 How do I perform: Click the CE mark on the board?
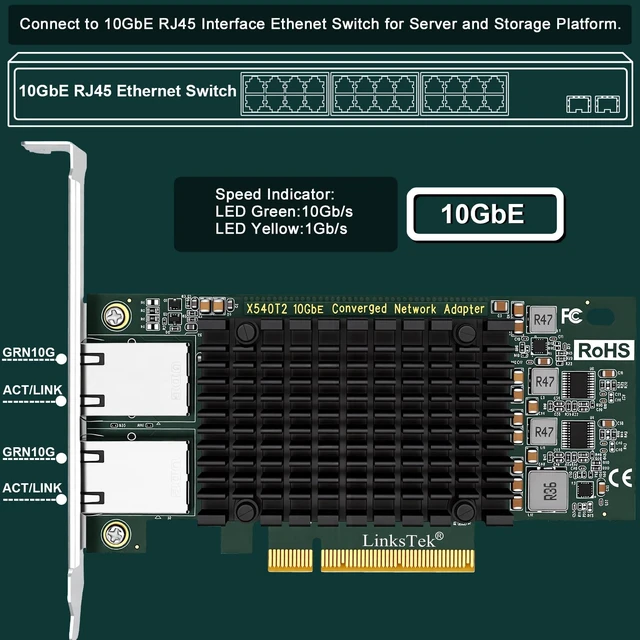pos(621,478)
